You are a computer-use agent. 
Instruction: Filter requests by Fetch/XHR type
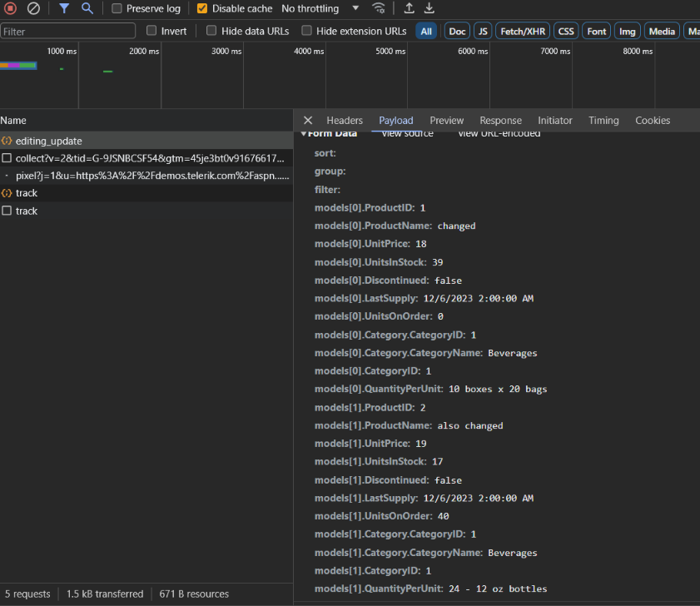[522, 31]
